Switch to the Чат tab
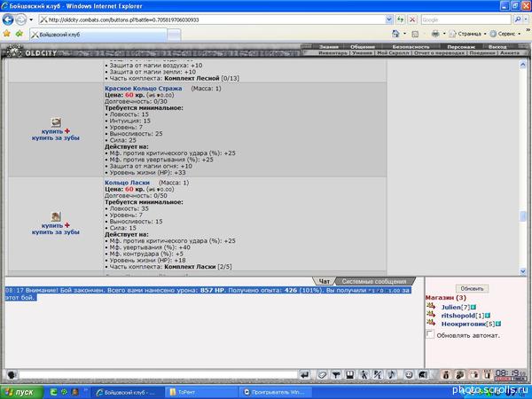This screenshot has width=532, height=399. [324, 281]
